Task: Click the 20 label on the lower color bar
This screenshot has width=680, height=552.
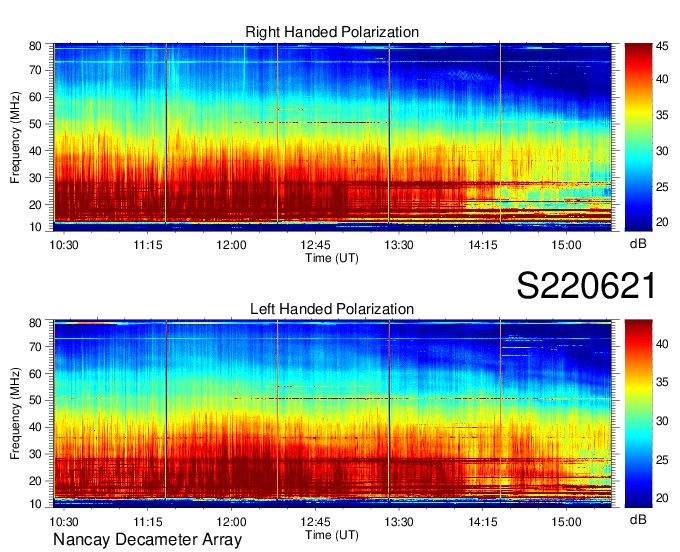Action: pos(662,498)
